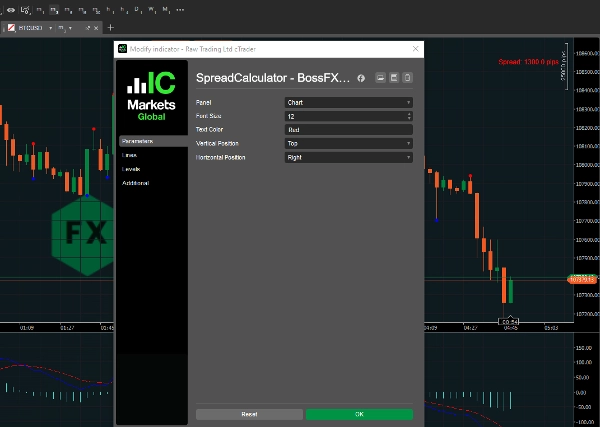This screenshot has height=427, width=600.
Task: Select the m30 timeframe button
Action: point(96,10)
